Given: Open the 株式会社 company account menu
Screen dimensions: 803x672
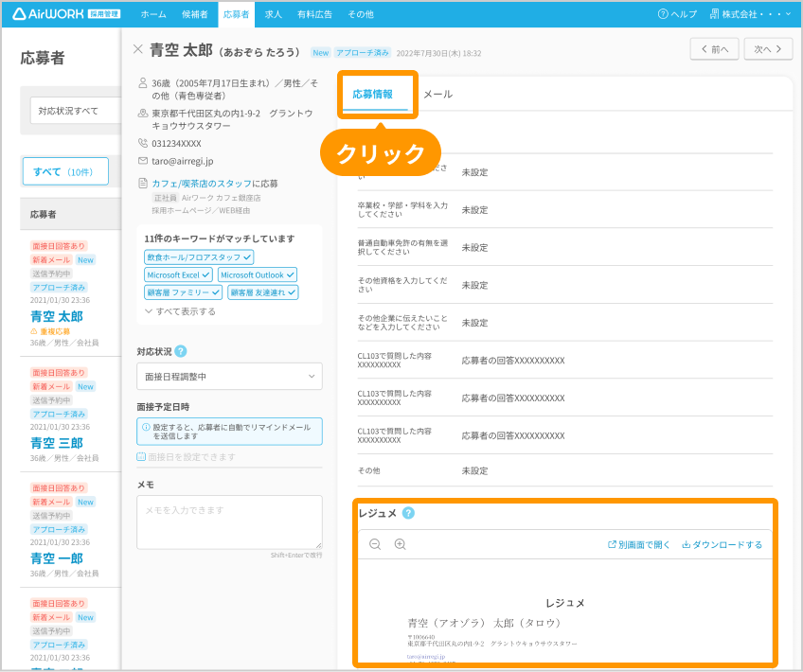Looking at the screenshot, I should (750, 14).
